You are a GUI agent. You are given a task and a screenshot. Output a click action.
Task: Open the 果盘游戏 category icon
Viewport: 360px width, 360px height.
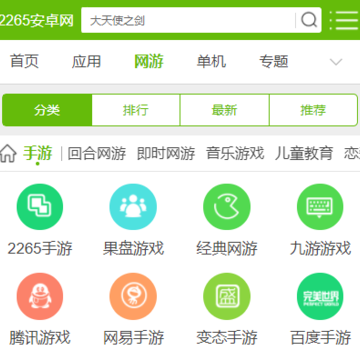pos(133,207)
